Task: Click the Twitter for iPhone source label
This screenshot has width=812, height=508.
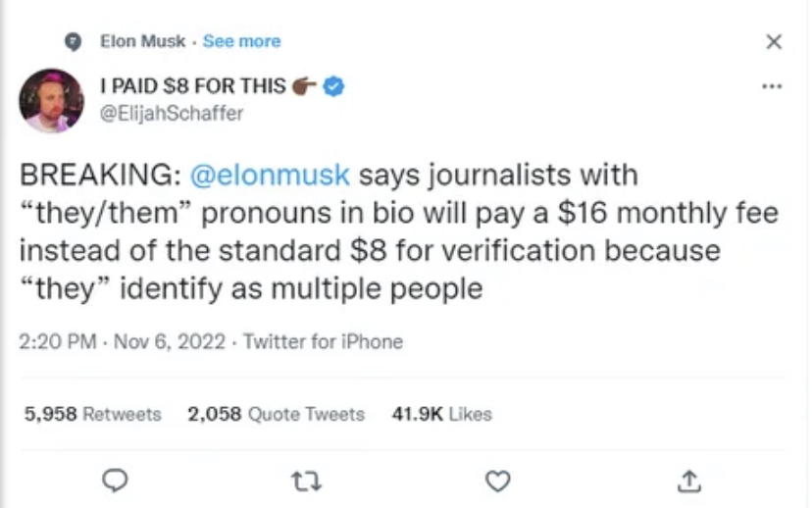Action: tap(323, 342)
